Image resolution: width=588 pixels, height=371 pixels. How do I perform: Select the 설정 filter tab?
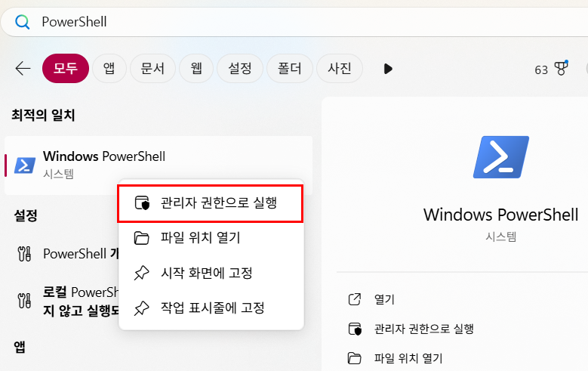240,68
